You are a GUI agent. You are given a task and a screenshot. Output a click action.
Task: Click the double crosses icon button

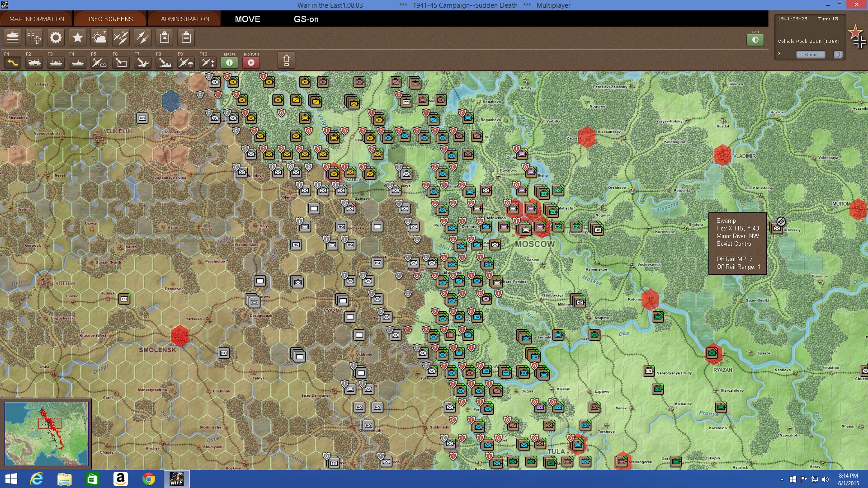[x=34, y=38]
